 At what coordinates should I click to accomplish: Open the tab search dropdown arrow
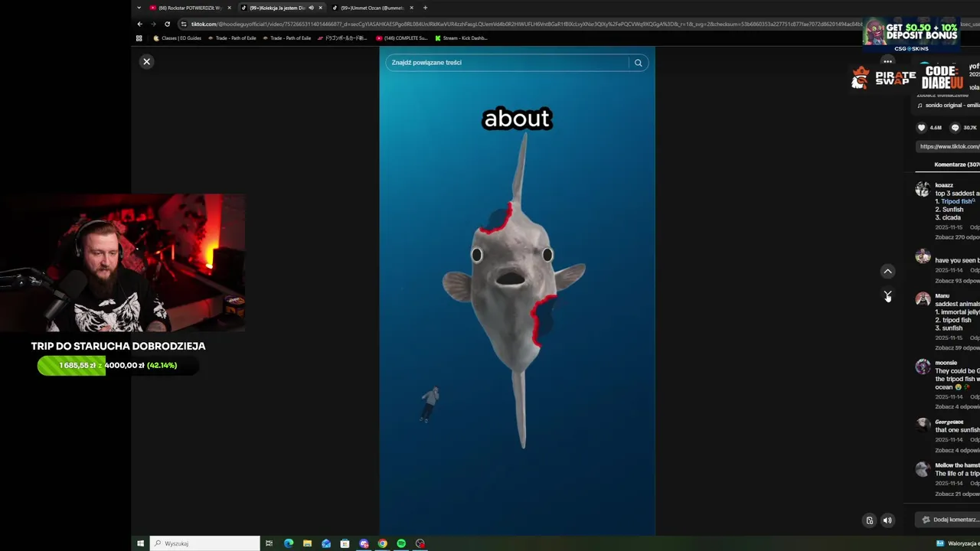(x=139, y=8)
